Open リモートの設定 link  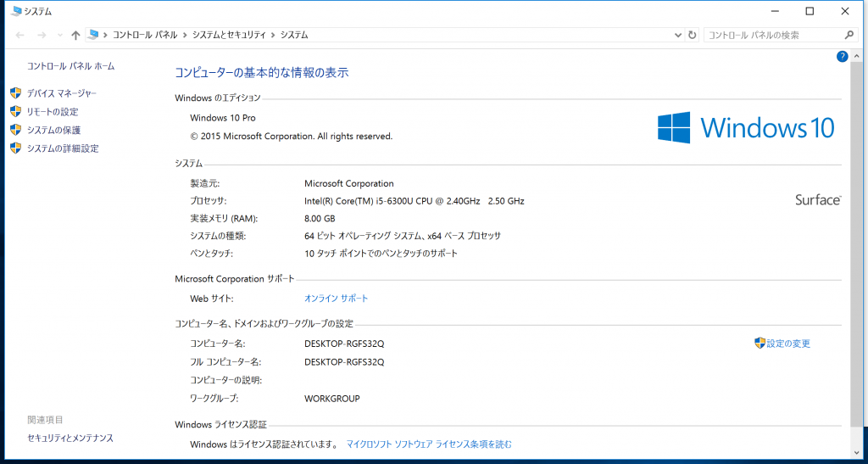tap(53, 112)
